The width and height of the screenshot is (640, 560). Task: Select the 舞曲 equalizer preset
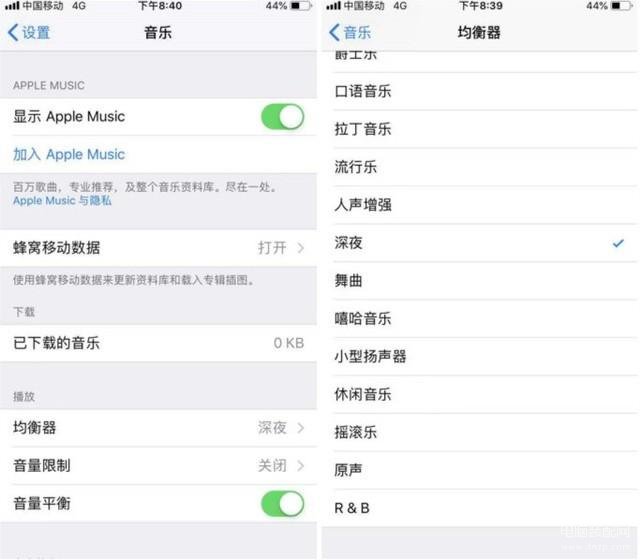pyautogui.click(x=484, y=281)
